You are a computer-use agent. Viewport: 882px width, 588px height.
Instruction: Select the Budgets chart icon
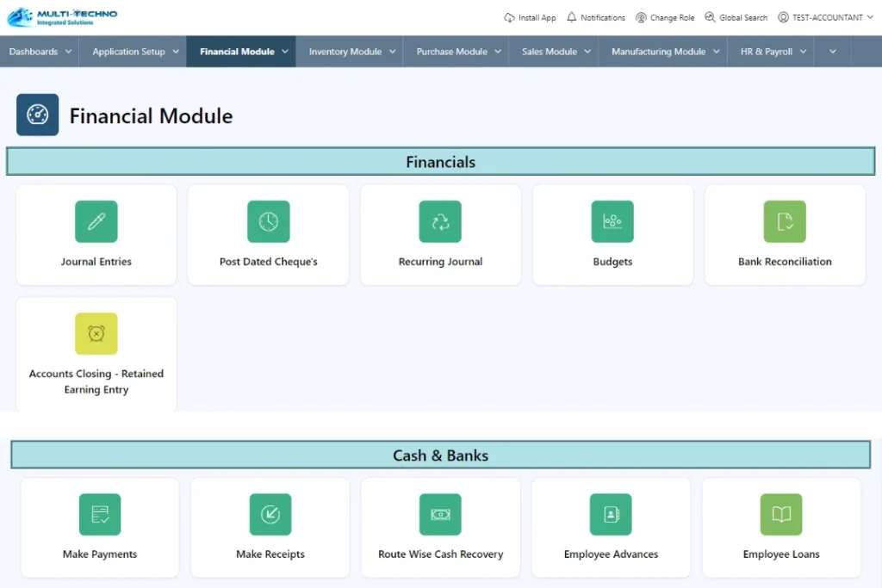[612, 221]
